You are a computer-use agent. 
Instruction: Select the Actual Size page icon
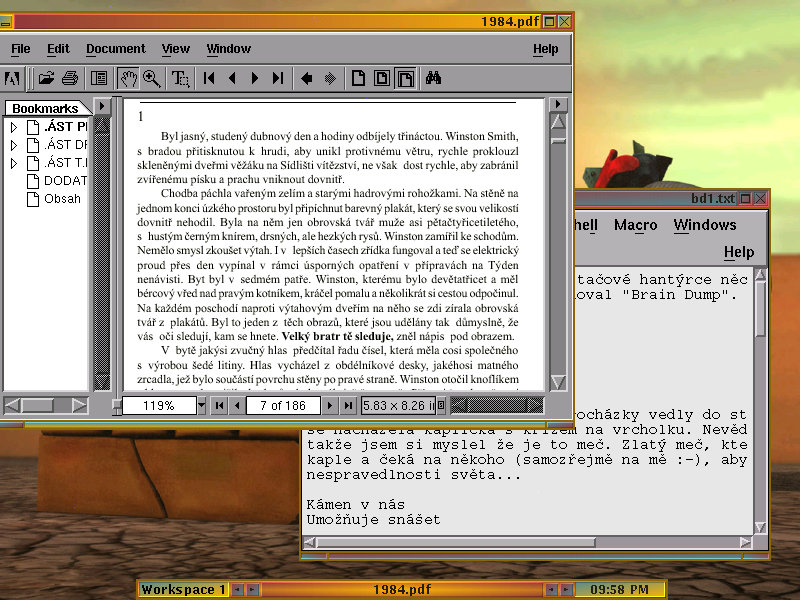[x=358, y=79]
